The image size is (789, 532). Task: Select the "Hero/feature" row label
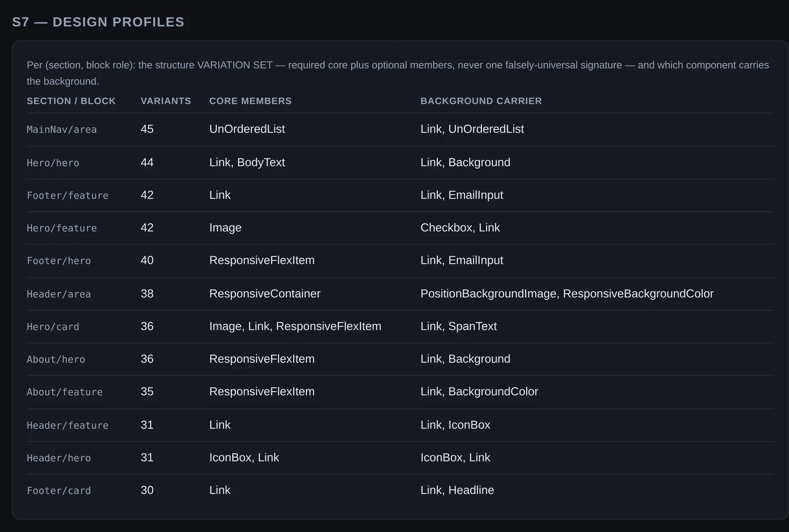[62, 228]
